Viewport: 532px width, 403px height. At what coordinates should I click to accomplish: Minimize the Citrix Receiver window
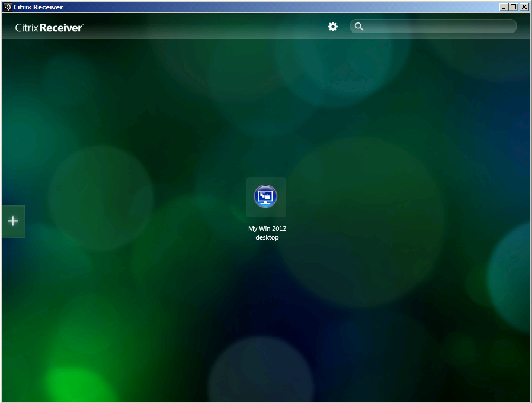click(x=504, y=7)
